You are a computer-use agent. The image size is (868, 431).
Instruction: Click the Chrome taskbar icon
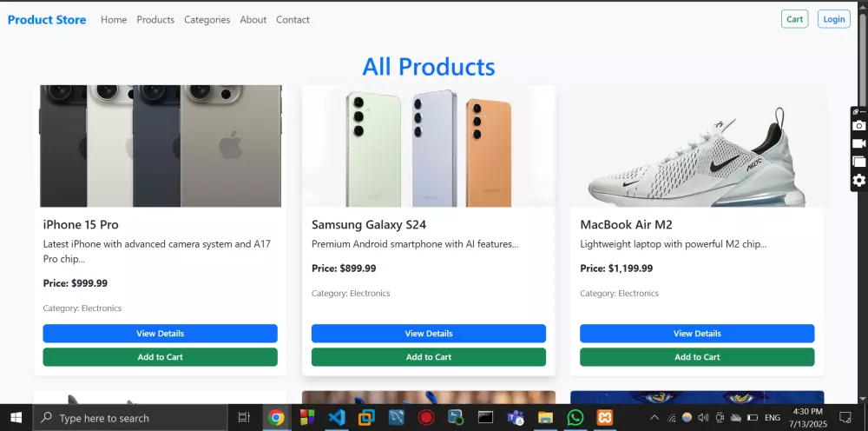click(276, 418)
